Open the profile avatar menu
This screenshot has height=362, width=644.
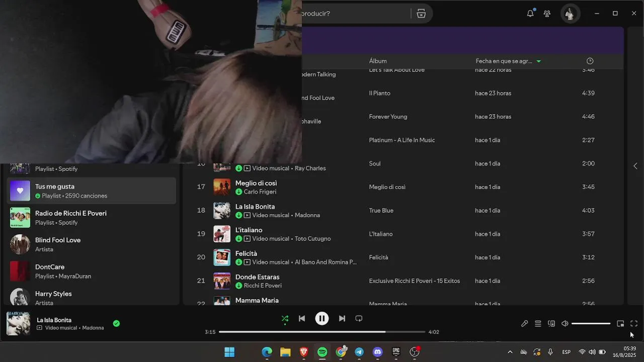570,14
